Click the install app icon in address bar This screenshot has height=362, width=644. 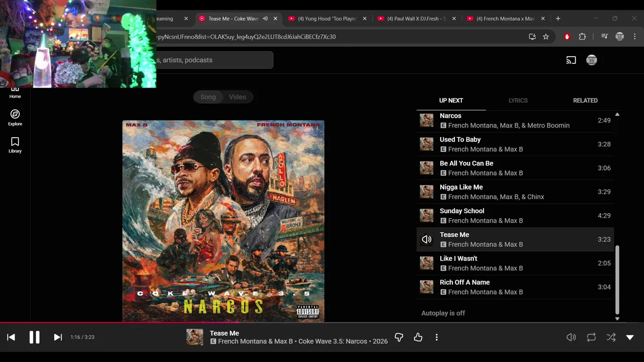coord(532,37)
